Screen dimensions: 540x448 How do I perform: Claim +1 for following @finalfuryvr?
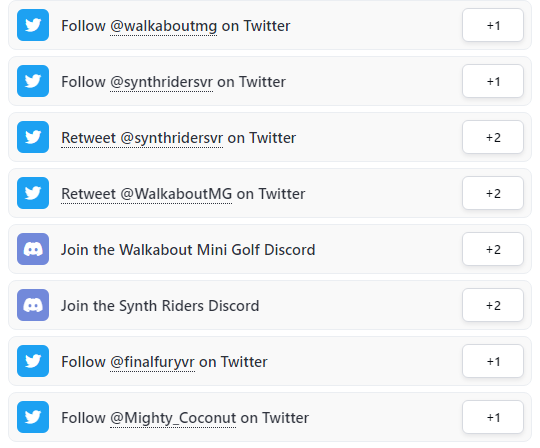pyautogui.click(x=493, y=361)
